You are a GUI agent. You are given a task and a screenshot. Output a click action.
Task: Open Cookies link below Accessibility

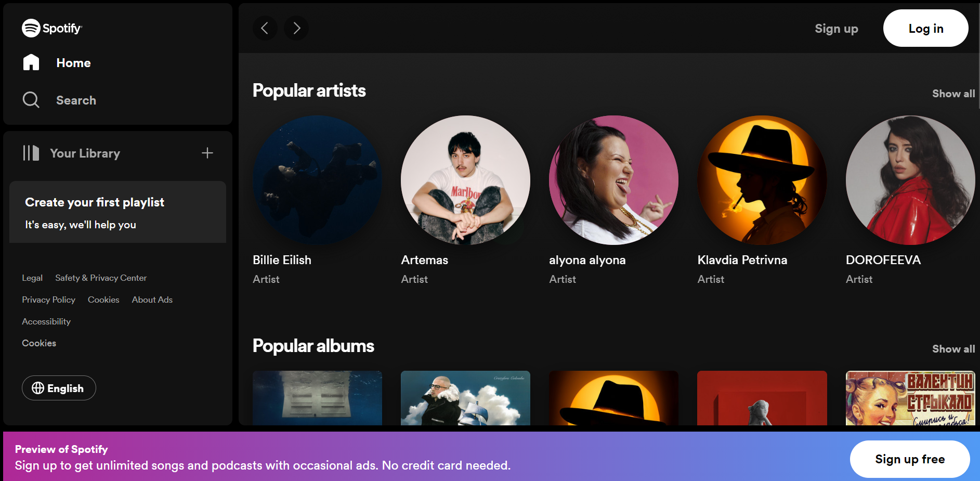(x=39, y=343)
